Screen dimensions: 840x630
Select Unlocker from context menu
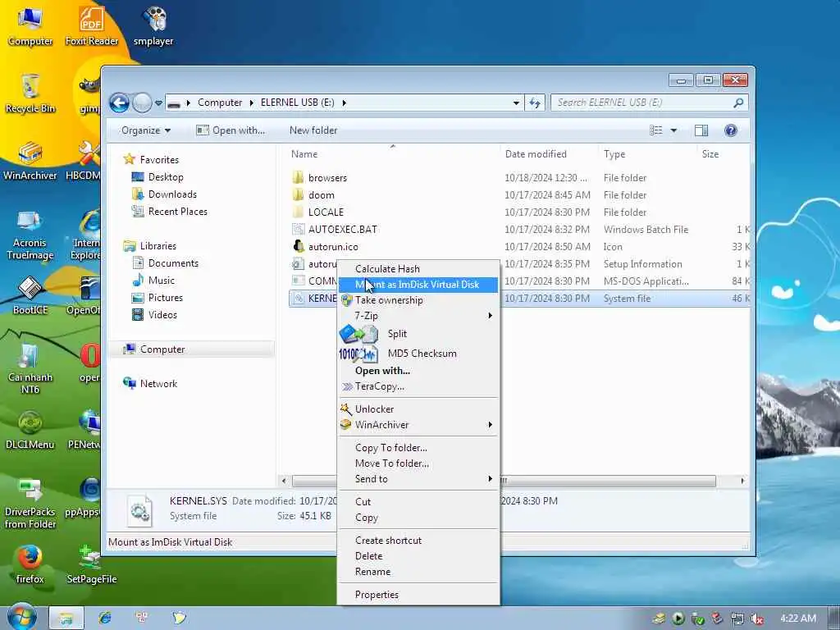418,409
